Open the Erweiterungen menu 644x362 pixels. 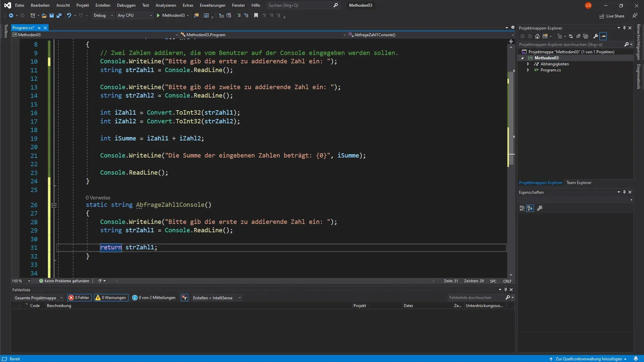coord(213,5)
